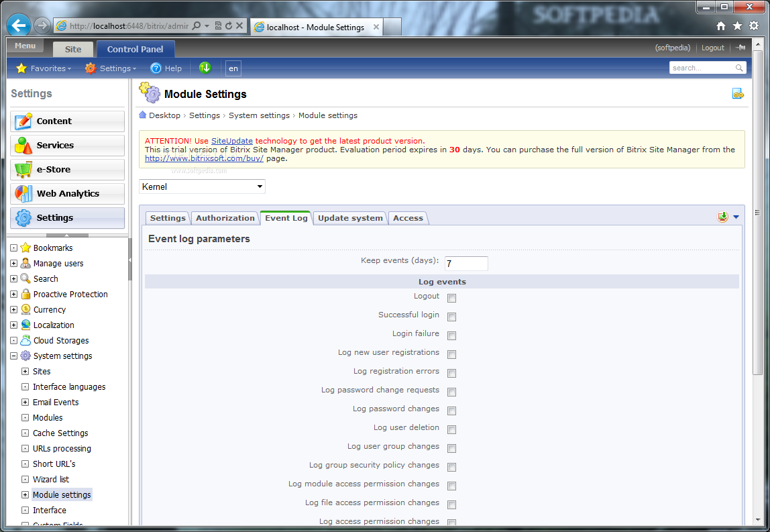
Task: Open browser favorites star icon
Action: (737, 26)
